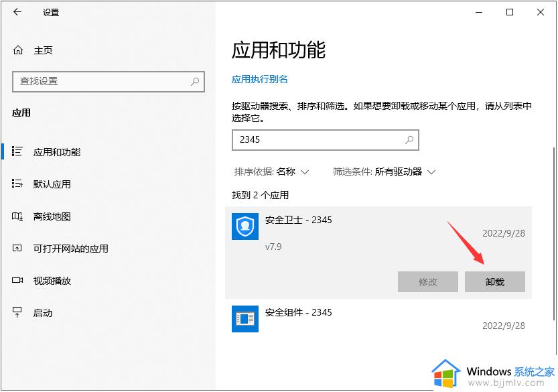Click the 卸载 uninstall button
This screenshot has height=392, width=558.
494,282
